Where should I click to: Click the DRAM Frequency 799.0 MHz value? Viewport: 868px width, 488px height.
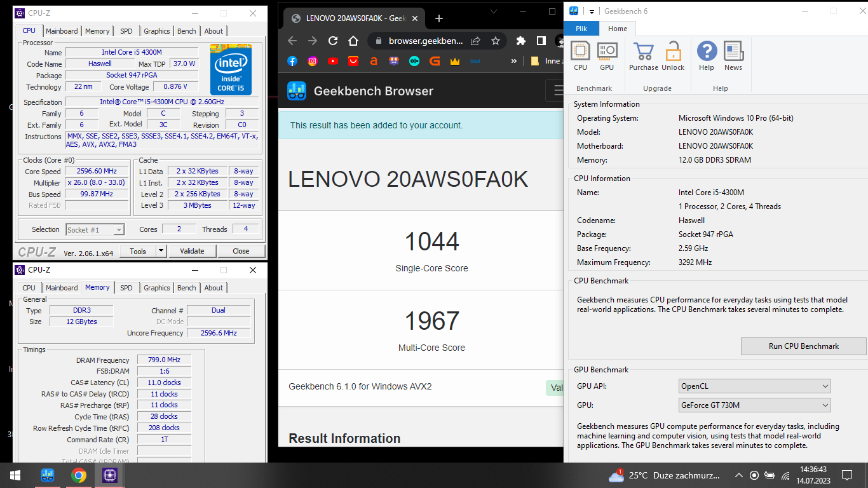pos(164,360)
